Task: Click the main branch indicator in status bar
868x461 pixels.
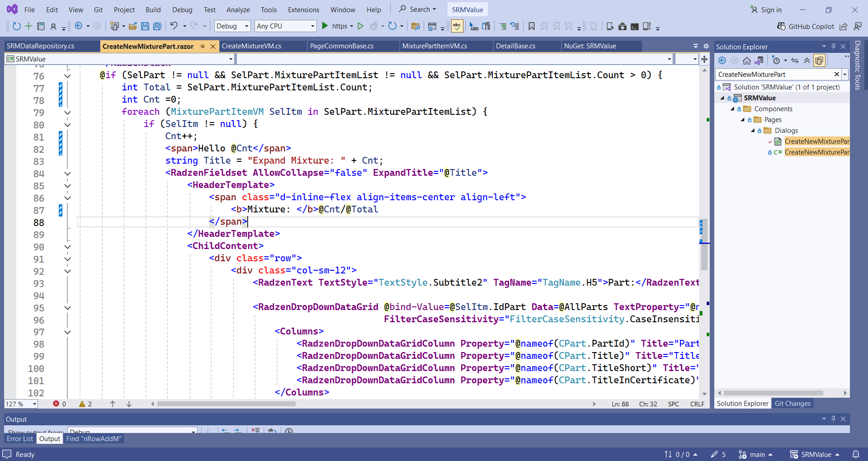Action: [755, 455]
